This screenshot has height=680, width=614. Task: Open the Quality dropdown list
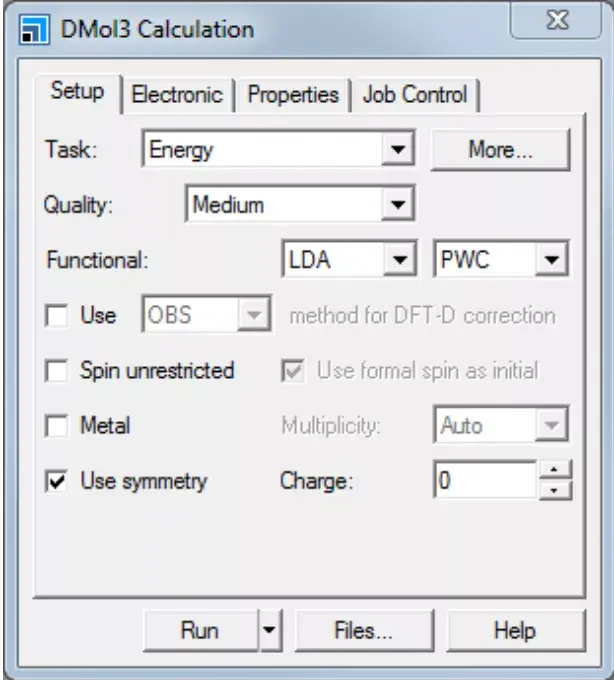(x=399, y=206)
